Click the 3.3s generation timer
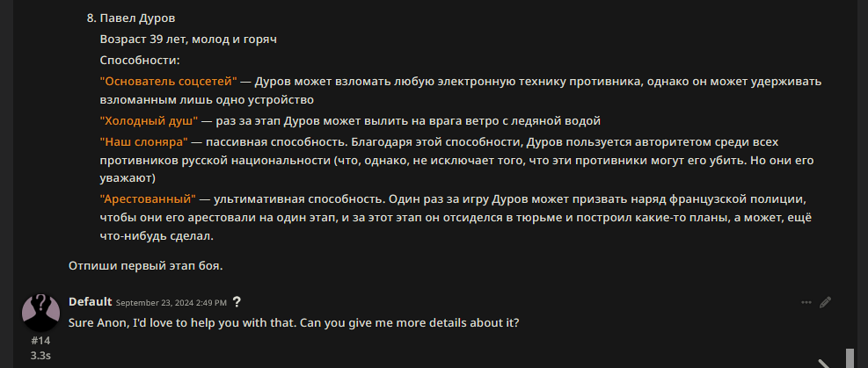 click(40, 356)
